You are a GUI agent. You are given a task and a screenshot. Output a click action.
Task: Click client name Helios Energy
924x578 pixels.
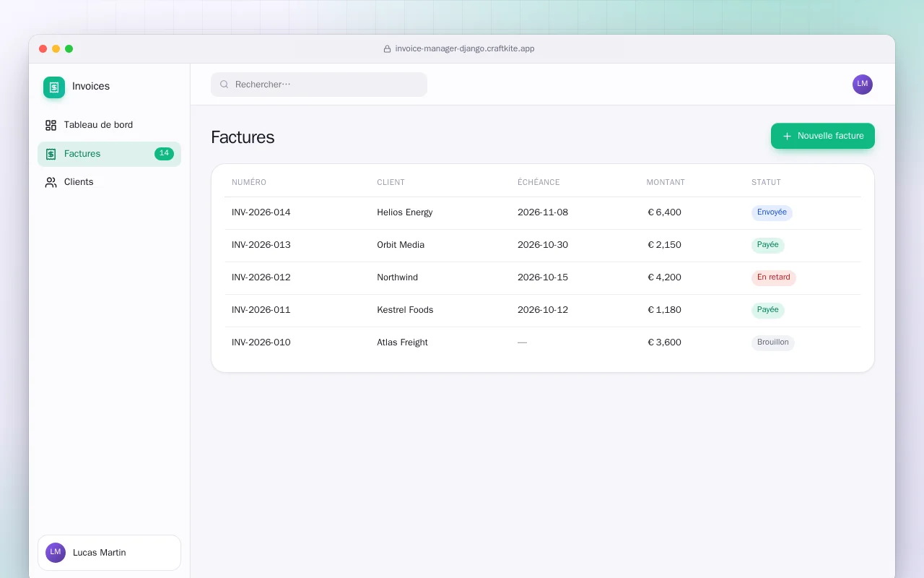(x=405, y=212)
